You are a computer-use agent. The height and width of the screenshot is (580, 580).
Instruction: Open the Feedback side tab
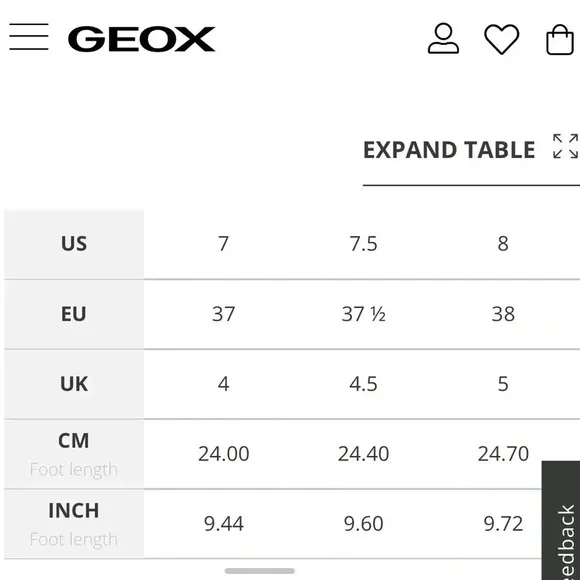[x=561, y=520]
